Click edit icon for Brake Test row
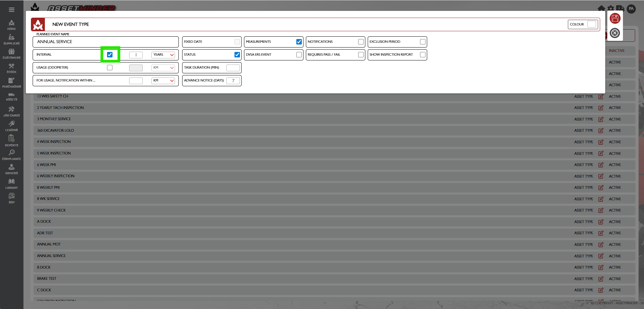Image resolution: width=644 pixels, height=309 pixels. (601, 279)
